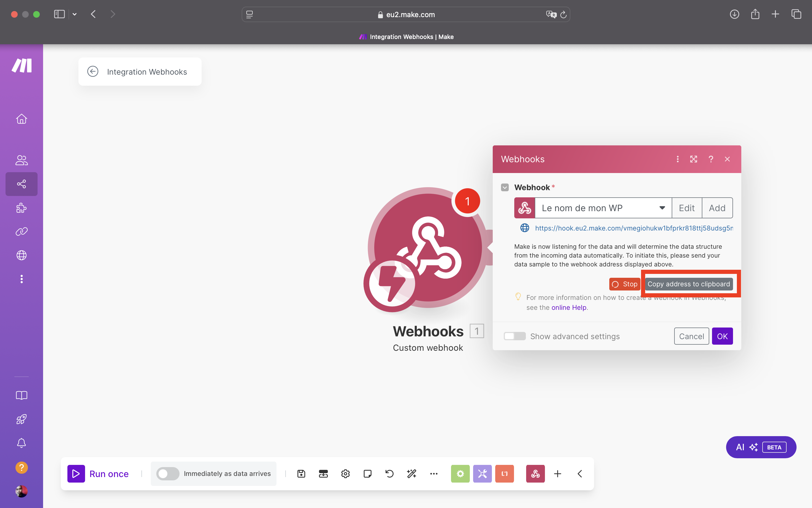The height and width of the screenshot is (508, 812).
Task: Go back using the arrow beside Integration Webhooks
Action: point(93,72)
